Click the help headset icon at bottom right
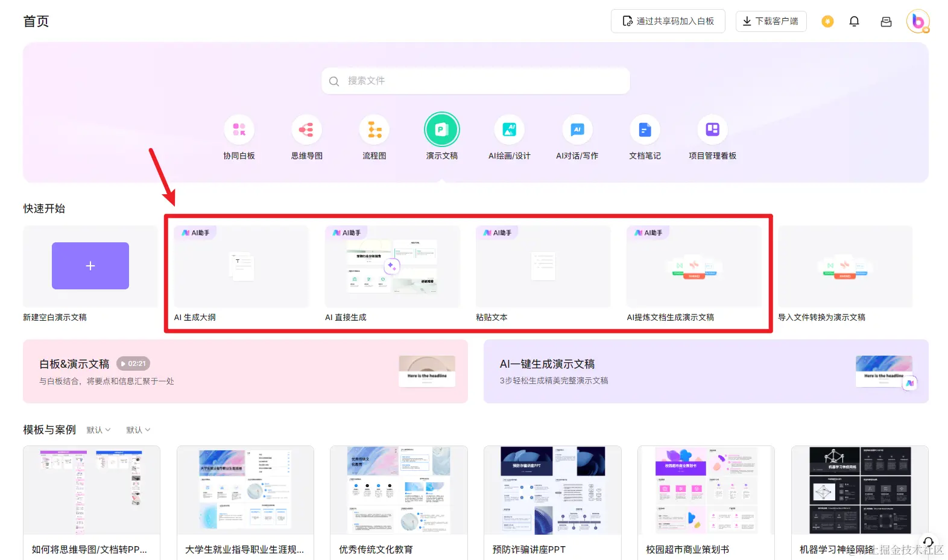The width and height of the screenshot is (948, 560). click(928, 542)
